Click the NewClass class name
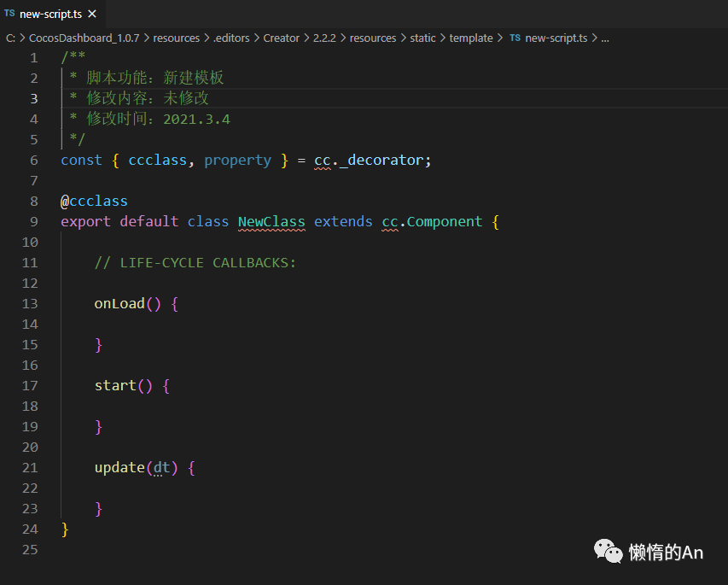 (x=271, y=222)
